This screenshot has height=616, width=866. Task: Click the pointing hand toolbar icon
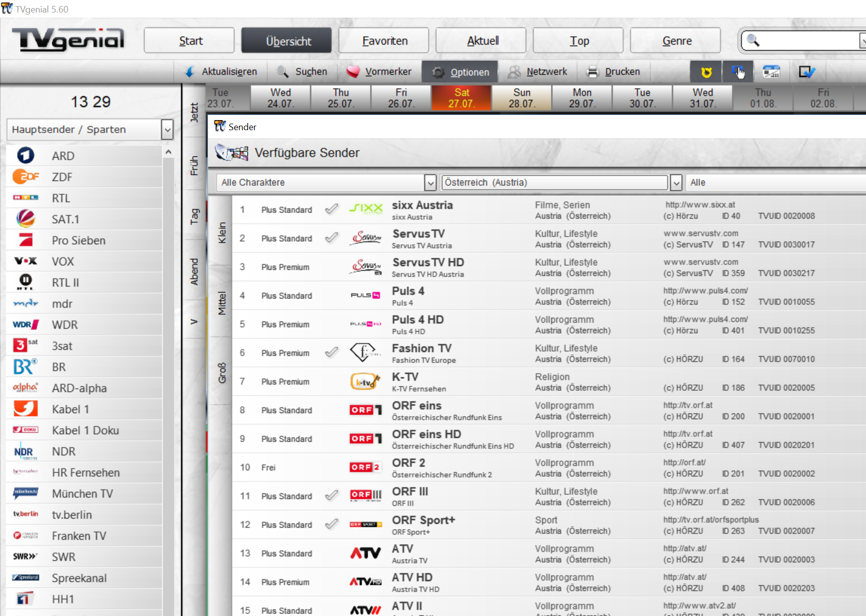[x=738, y=72]
